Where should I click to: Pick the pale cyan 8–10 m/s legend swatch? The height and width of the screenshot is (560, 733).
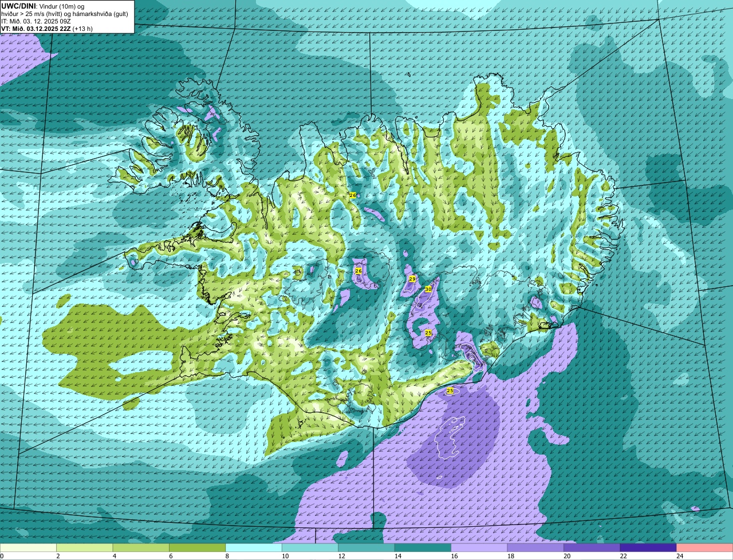tap(254, 548)
